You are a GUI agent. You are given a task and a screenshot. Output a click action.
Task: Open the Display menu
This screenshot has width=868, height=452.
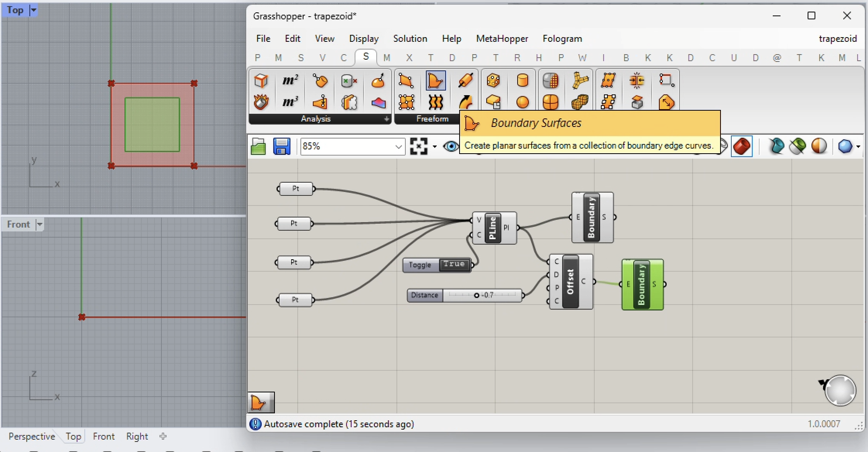click(364, 39)
